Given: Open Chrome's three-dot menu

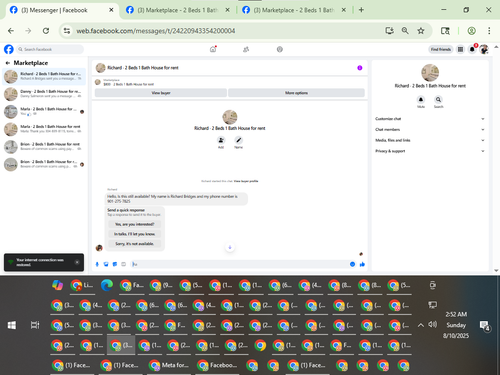Looking at the screenshot, I should click(489, 31).
